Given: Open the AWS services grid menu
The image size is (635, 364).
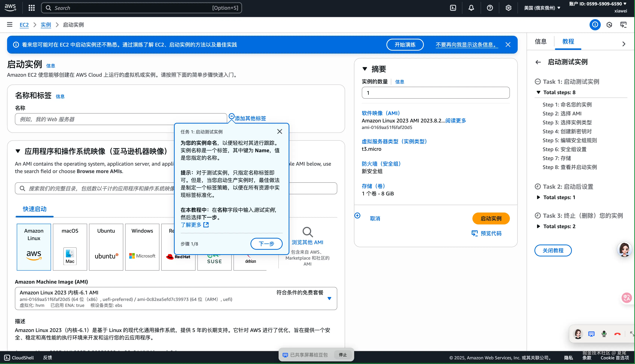Looking at the screenshot, I should click(x=31, y=8).
